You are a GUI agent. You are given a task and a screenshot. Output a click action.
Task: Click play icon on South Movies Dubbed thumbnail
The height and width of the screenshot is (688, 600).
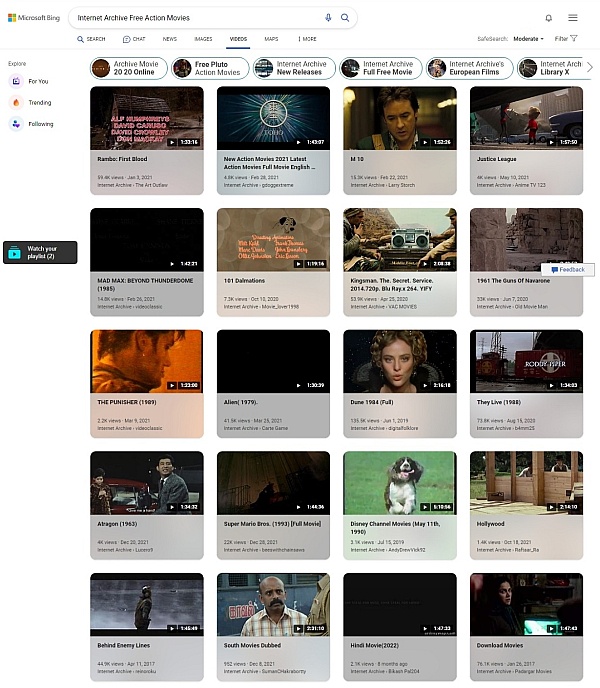[298, 628]
